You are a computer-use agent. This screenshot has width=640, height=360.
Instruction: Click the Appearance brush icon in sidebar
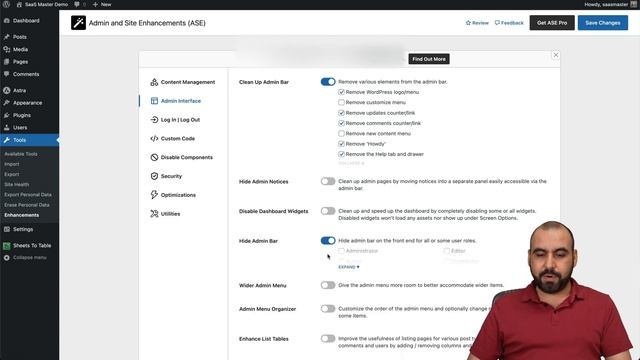pyautogui.click(x=7, y=103)
